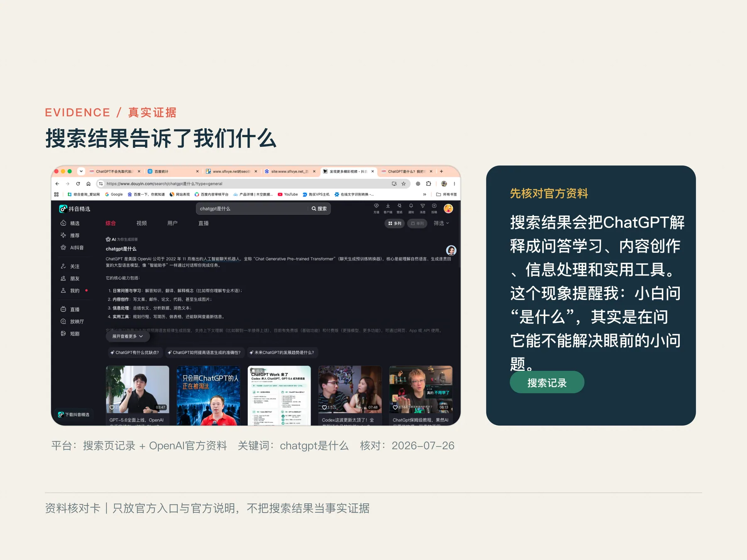
Task: Open the browser extensions puzzle icon
Action: pos(429,184)
